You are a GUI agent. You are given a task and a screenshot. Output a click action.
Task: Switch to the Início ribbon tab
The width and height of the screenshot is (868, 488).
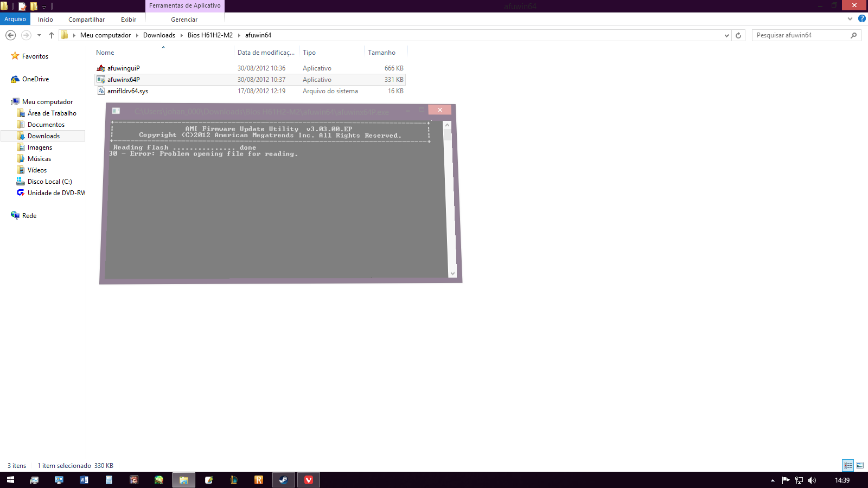[46, 20]
